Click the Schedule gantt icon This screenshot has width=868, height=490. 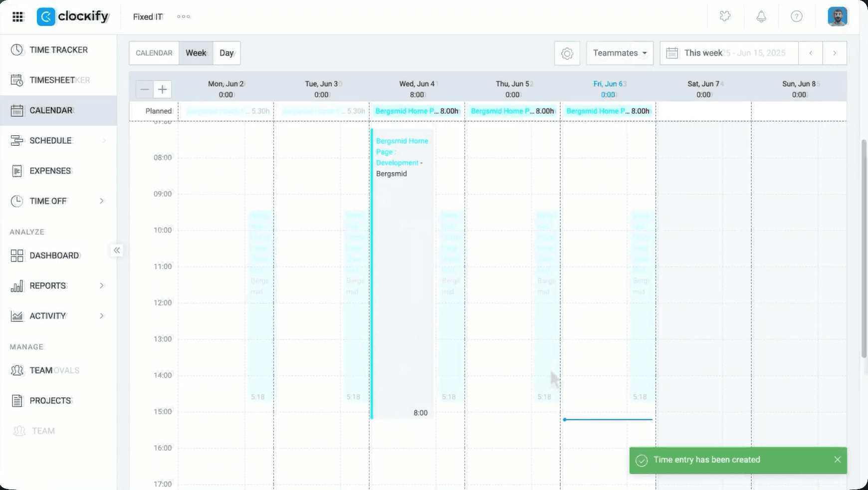[17, 141]
